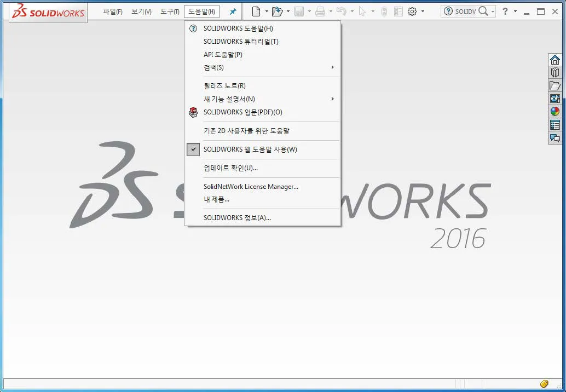
Task: Choose 업데이트 확인(U)... from the menu
Action: pos(263,168)
